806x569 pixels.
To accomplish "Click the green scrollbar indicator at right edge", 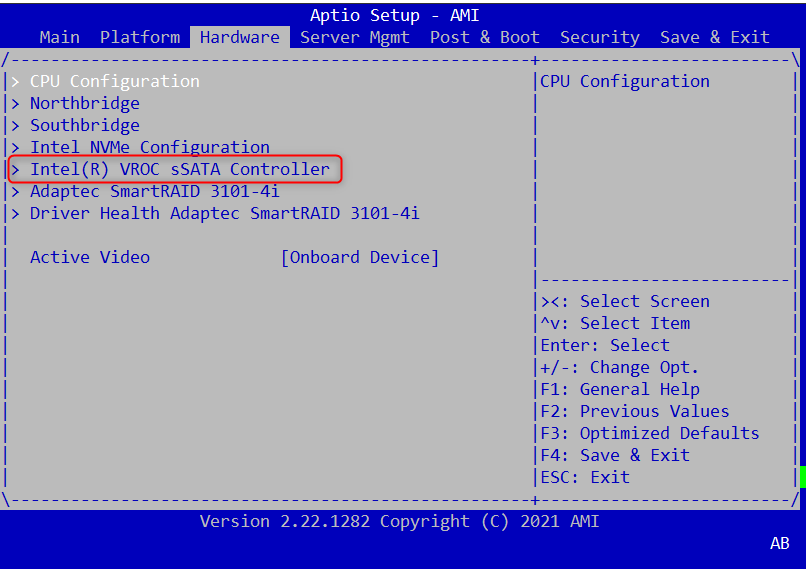I will pyautogui.click(x=802, y=476).
